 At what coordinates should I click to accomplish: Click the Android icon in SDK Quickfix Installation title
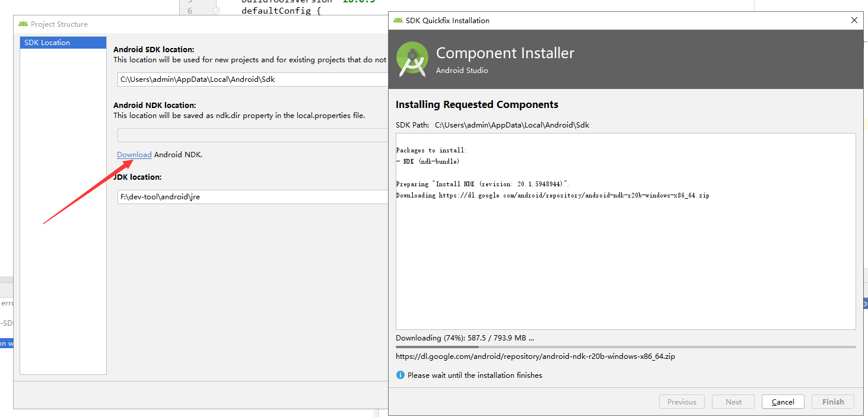(x=398, y=21)
